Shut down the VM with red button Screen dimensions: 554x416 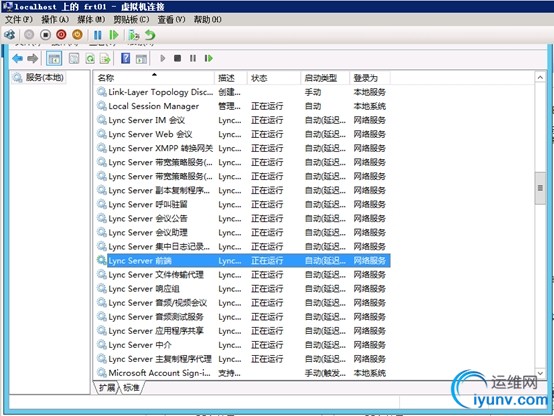tap(61, 35)
